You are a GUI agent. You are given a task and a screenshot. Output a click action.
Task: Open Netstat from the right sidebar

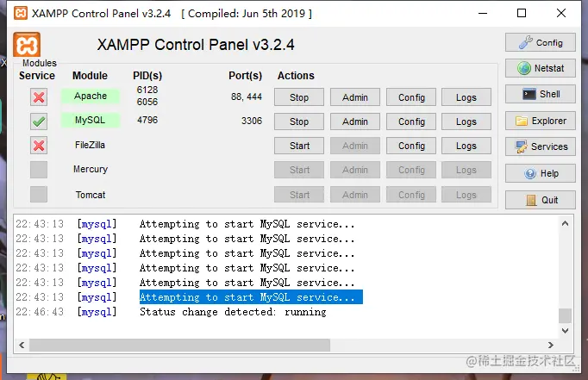coord(541,68)
